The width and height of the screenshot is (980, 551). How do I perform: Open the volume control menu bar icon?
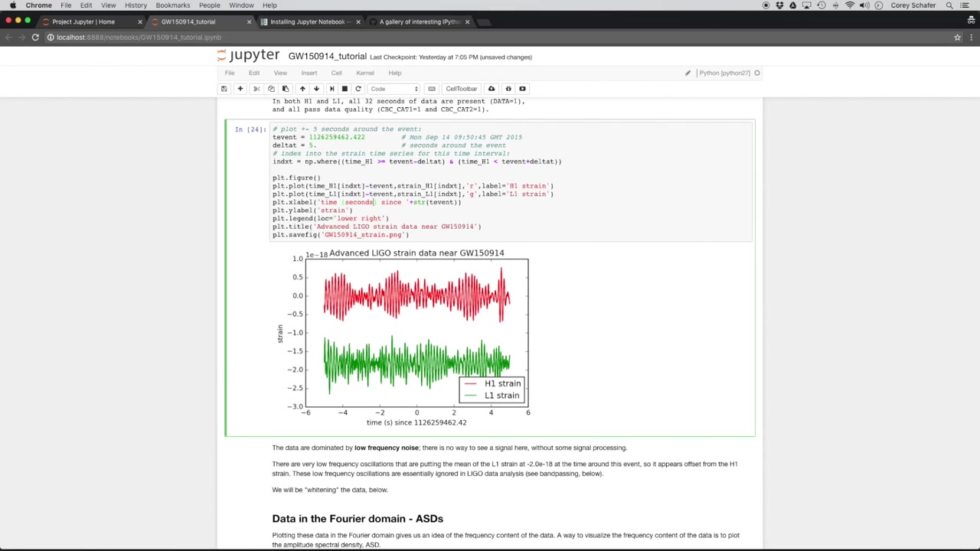tap(864, 5)
